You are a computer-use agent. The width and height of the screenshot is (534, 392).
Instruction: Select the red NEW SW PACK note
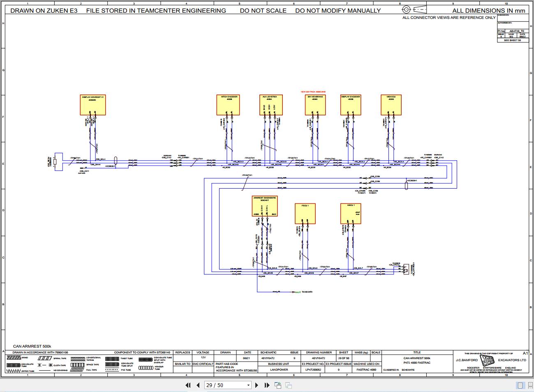click(313, 91)
